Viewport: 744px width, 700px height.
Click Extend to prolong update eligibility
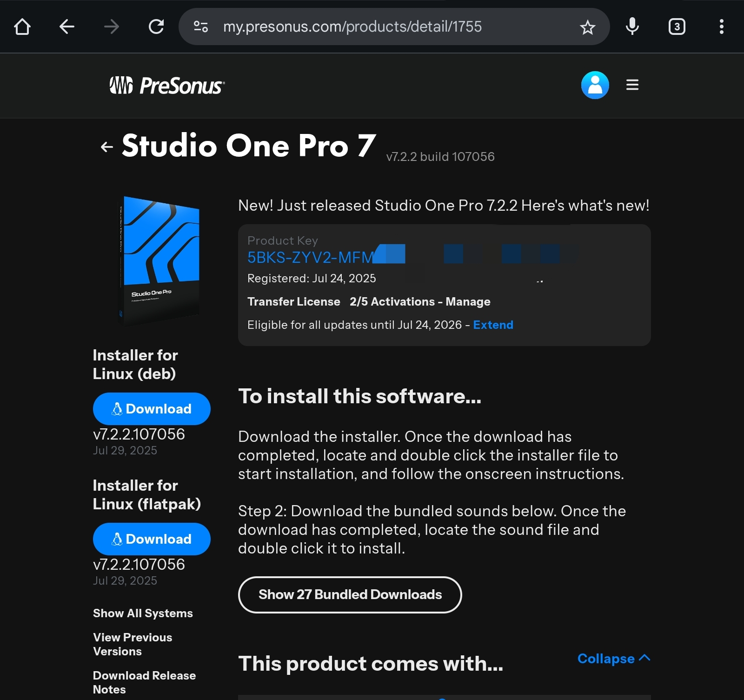coord(493,325)
